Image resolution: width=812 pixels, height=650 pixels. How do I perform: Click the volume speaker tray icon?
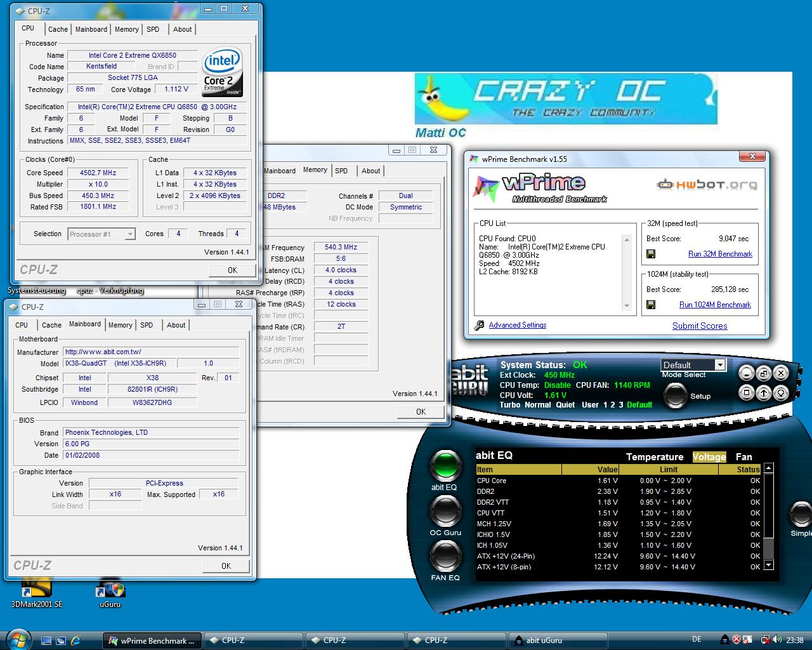(778, 640)
